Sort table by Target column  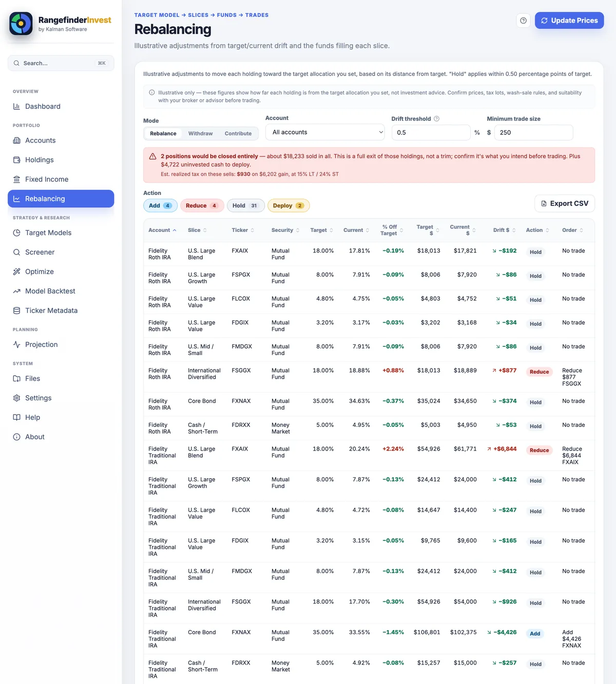point(322,230)
